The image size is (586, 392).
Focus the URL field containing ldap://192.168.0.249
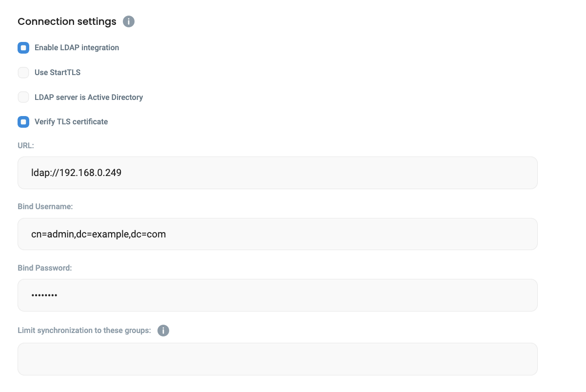click(x=277, y=173)
